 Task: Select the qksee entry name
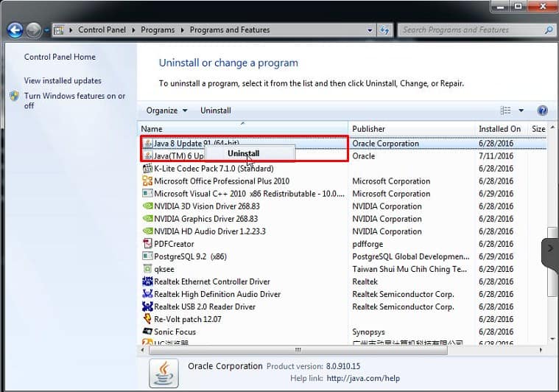click(164, 269)
